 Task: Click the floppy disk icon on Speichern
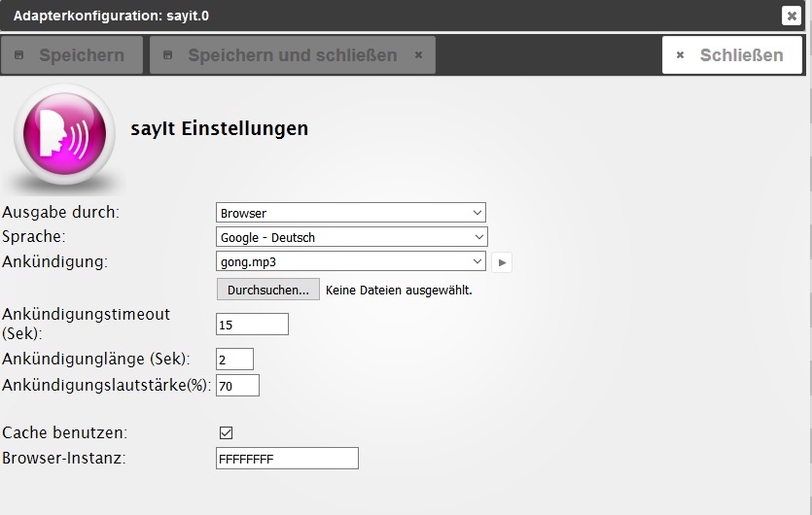pyautogui.click(x=19, y=55)
